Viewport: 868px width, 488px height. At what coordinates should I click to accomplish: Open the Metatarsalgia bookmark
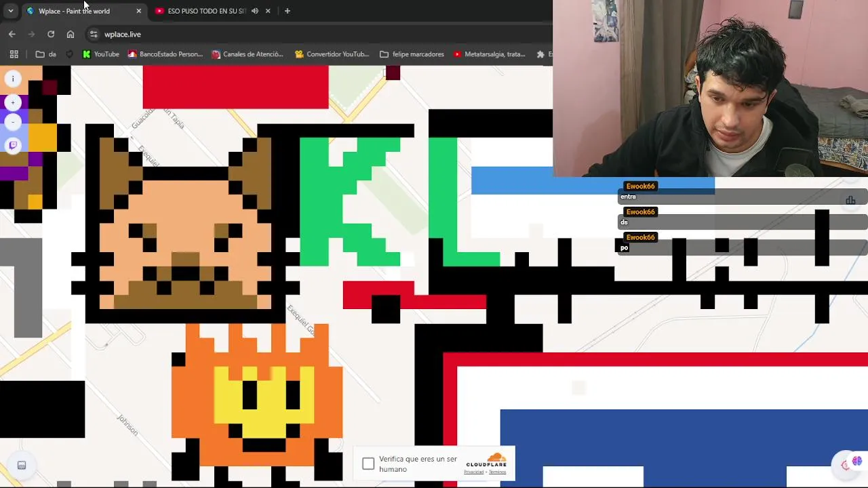tap(489, 54)
